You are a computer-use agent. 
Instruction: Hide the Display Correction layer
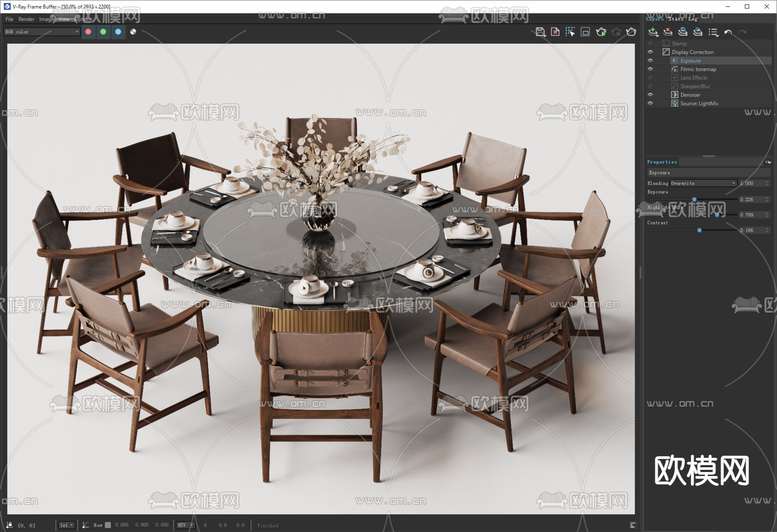pyautogui.click(x=650, y=52)
